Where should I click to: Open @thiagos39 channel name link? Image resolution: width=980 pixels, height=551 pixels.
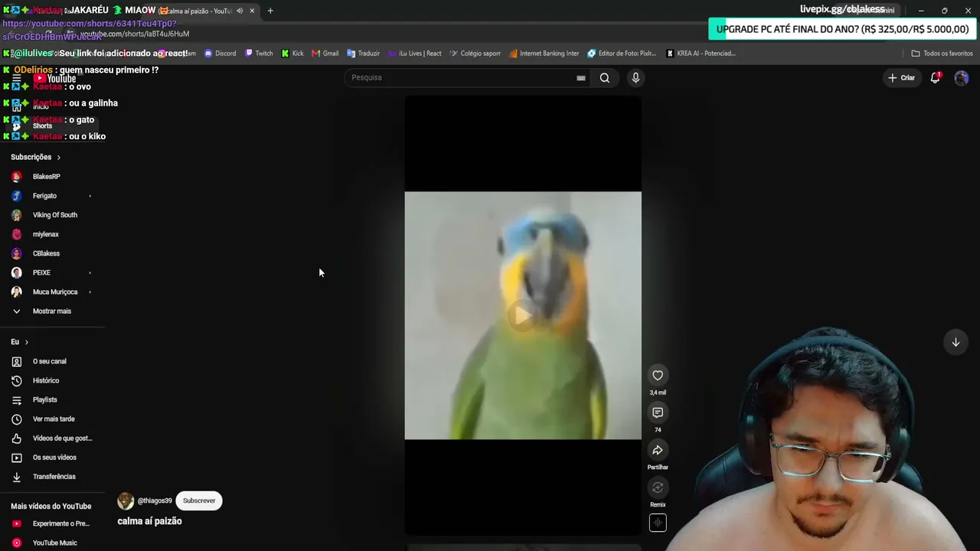click(155, 500)
